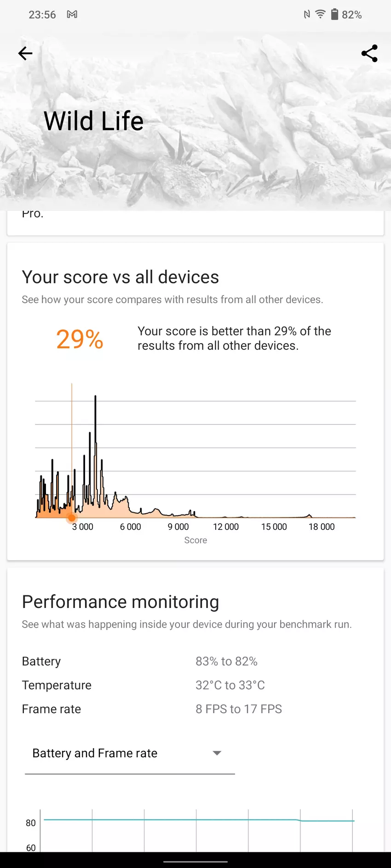This screenshot has height=868, width=391.
Task: Tap the orange 29% score value
Action: click(x=80, y=339)
